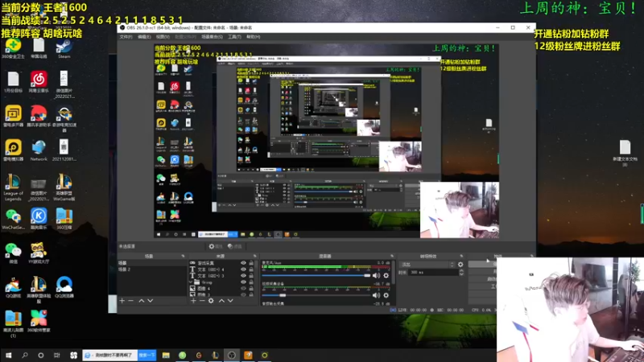This screenshot has width=644, height=362.
Task: Open the WeChatSe... desktop shortcut
Action: (13, 218)
